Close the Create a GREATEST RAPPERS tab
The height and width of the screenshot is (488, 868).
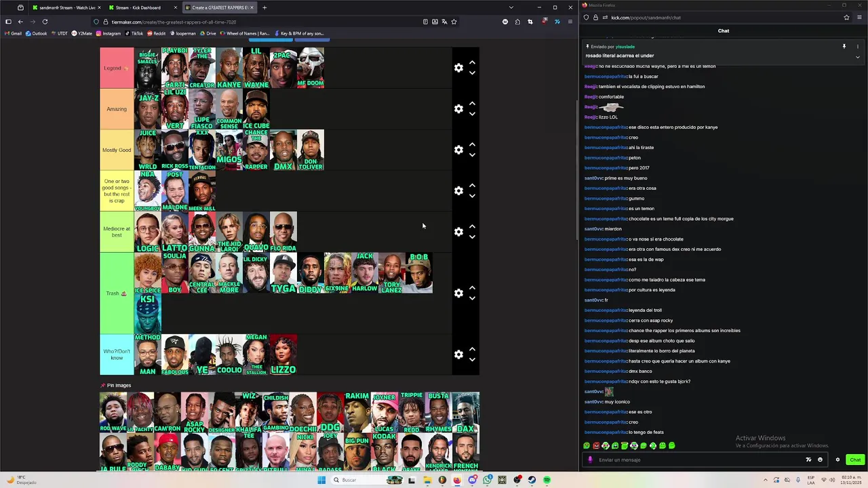click(x=252, y=7)
